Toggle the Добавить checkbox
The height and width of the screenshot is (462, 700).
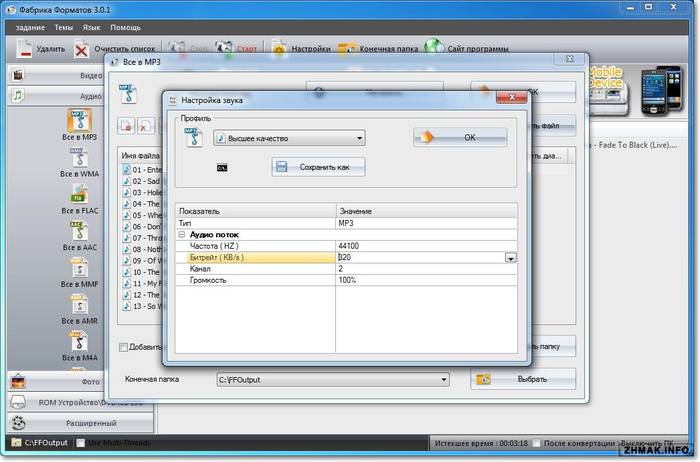coord(124,347)
